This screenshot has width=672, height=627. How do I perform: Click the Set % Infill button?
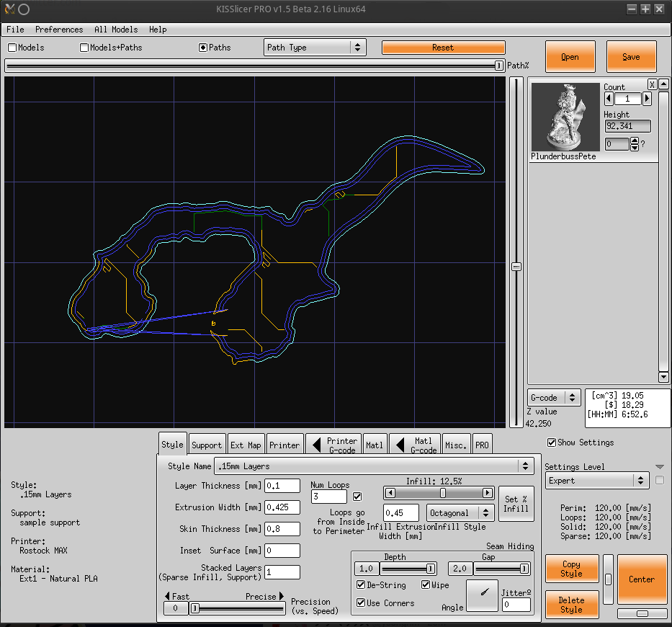coord(516,504)
